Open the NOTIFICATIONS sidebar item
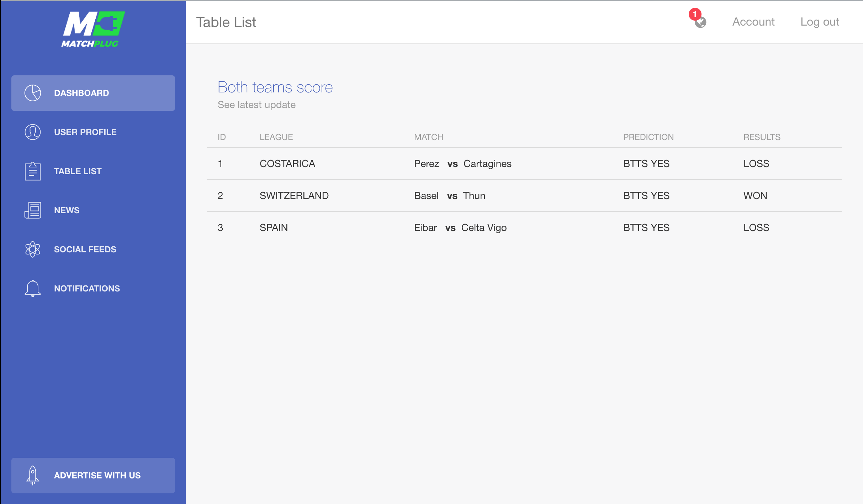This screenshot has height=504, width=863. coord(93,288)
